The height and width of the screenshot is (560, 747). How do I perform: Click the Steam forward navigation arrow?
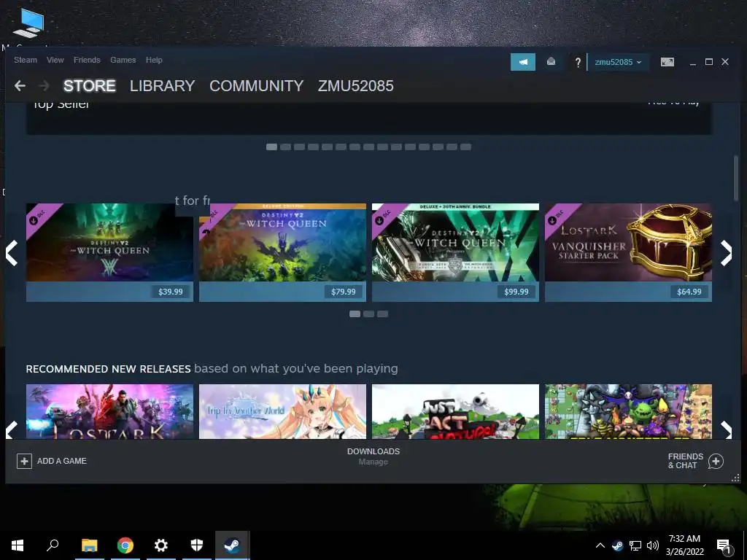pyautogui.click(x=44, y=86)
